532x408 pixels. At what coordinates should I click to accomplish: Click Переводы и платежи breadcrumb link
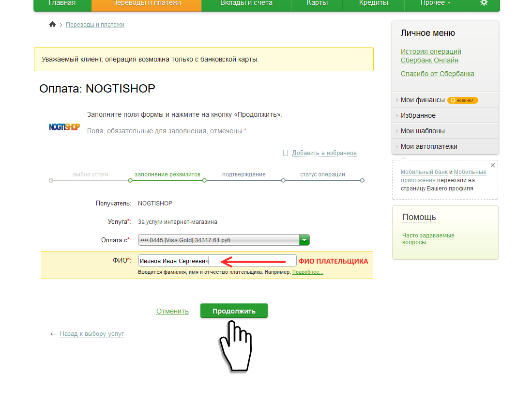coord(95,24)
